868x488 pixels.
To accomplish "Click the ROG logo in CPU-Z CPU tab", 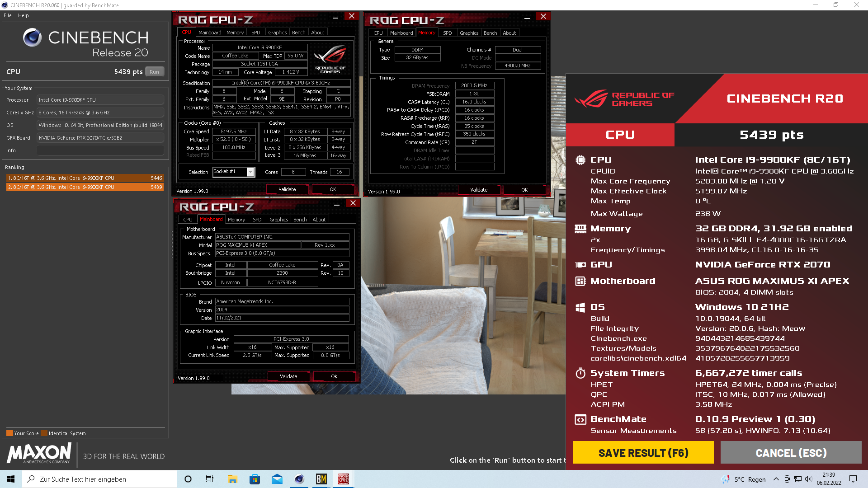I will coord(330,59).
